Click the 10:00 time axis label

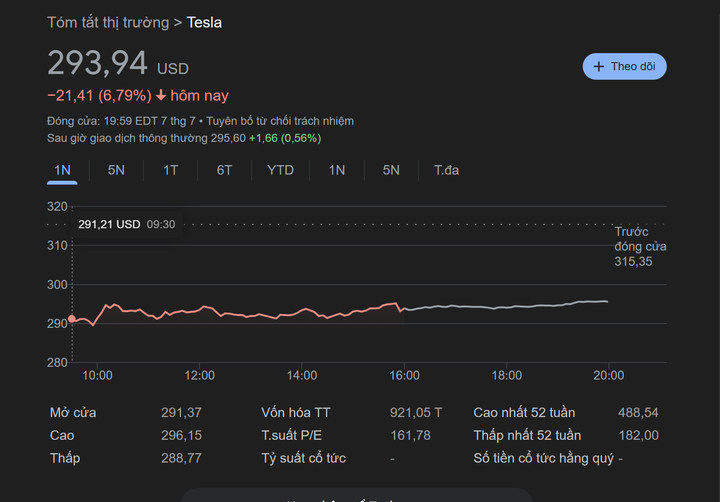(97, 376)
